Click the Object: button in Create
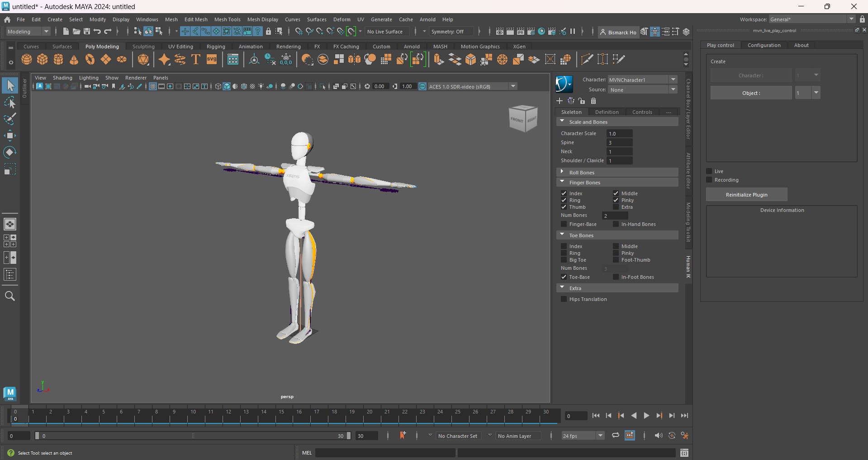The height and width of the screenshot is (460, 868). [751, 93]
